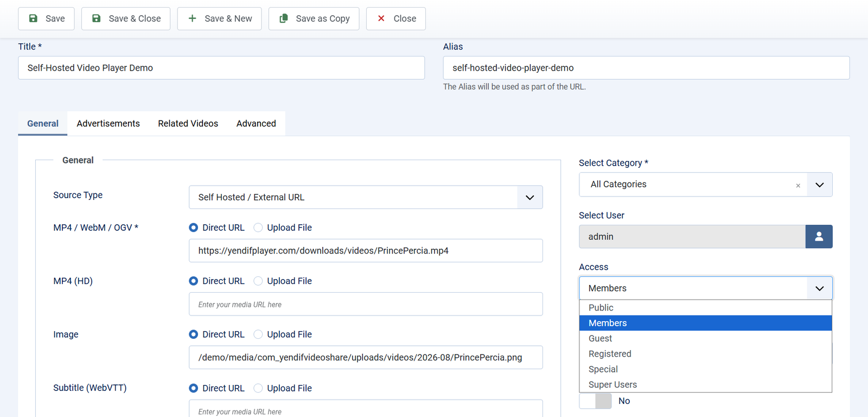Choose Public in Access list
This screenshot has height=417, width=868.
click(x=706, y=308)
